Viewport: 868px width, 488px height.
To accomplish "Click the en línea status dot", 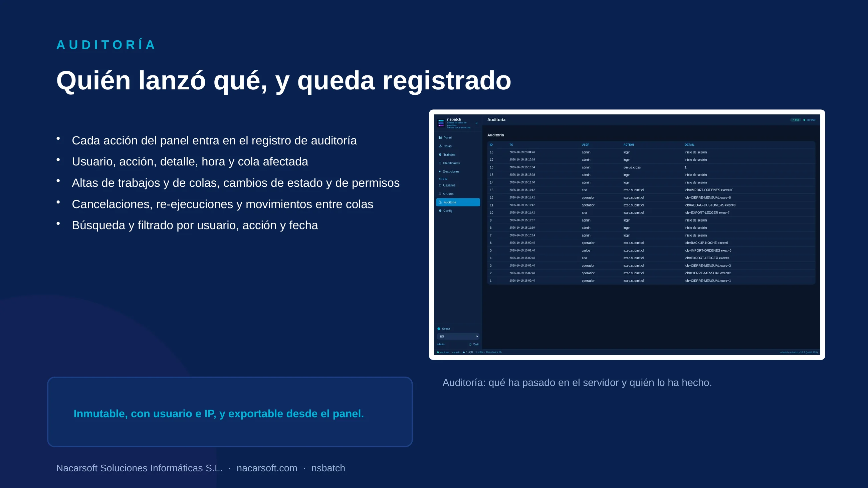I will click(x=438, y=352).
